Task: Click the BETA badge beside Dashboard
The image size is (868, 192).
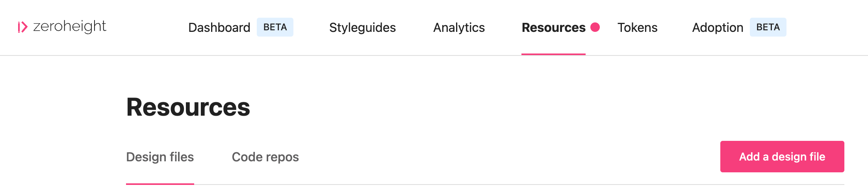Action: click(275, 27)
